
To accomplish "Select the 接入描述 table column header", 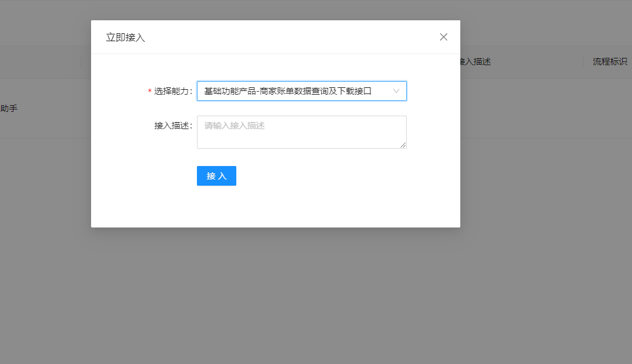I will 476,61.
